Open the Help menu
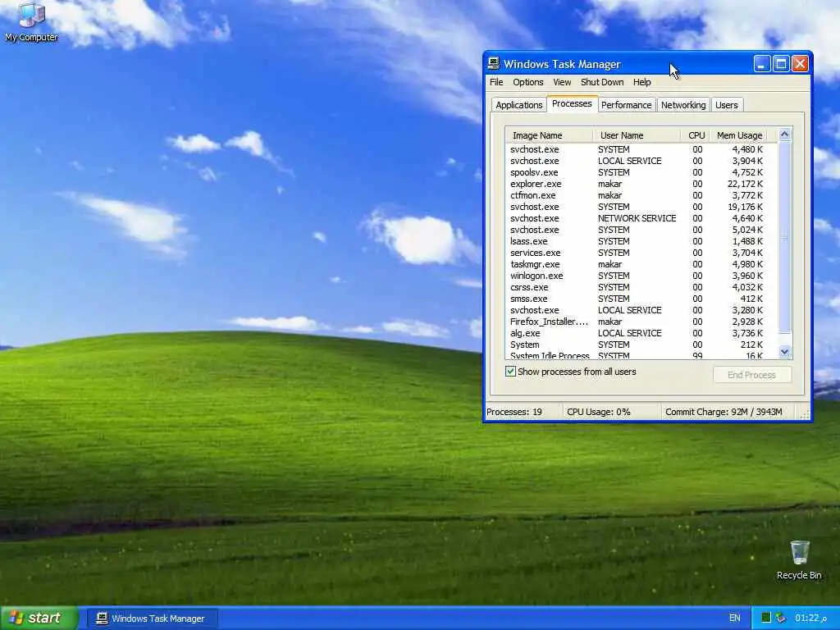Viewport: 840px width, 630px height. click(x=641, y=82)
